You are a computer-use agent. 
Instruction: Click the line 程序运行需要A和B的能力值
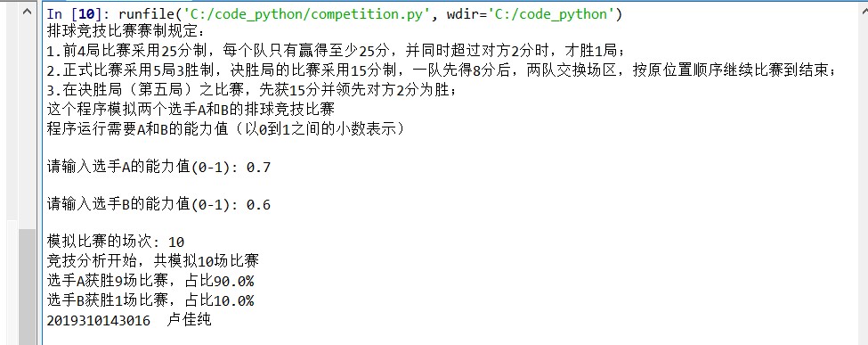226,128
